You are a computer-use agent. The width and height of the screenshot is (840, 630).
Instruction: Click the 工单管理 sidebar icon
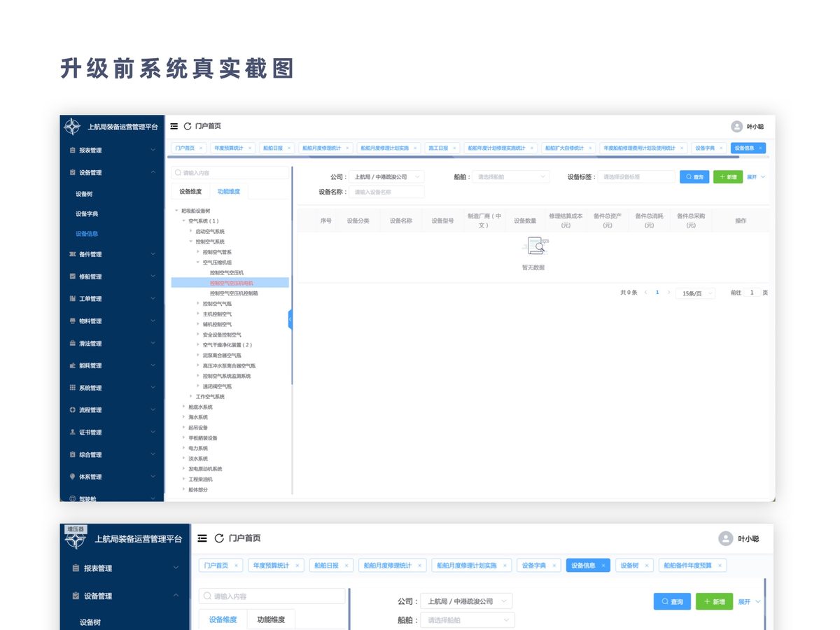(x=73, y=299)
